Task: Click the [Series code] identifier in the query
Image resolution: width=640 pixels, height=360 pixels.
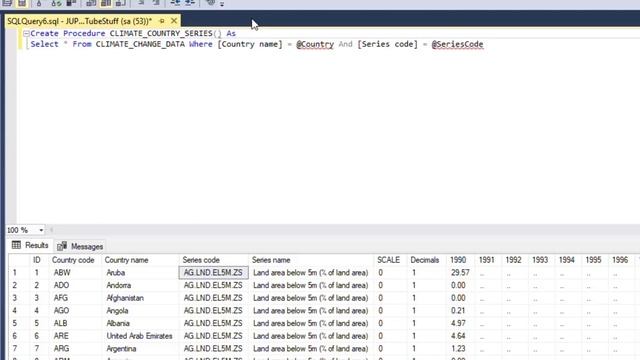Action: pyautogui.click(x=387, y=44)
